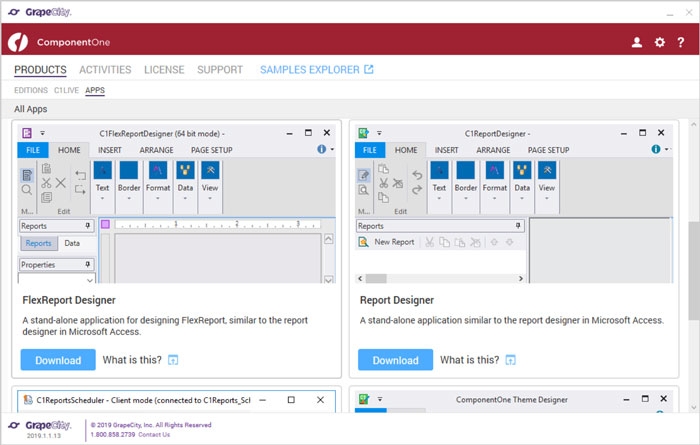
Task: Click the Contact Us footer link
Action: (154, 434)
